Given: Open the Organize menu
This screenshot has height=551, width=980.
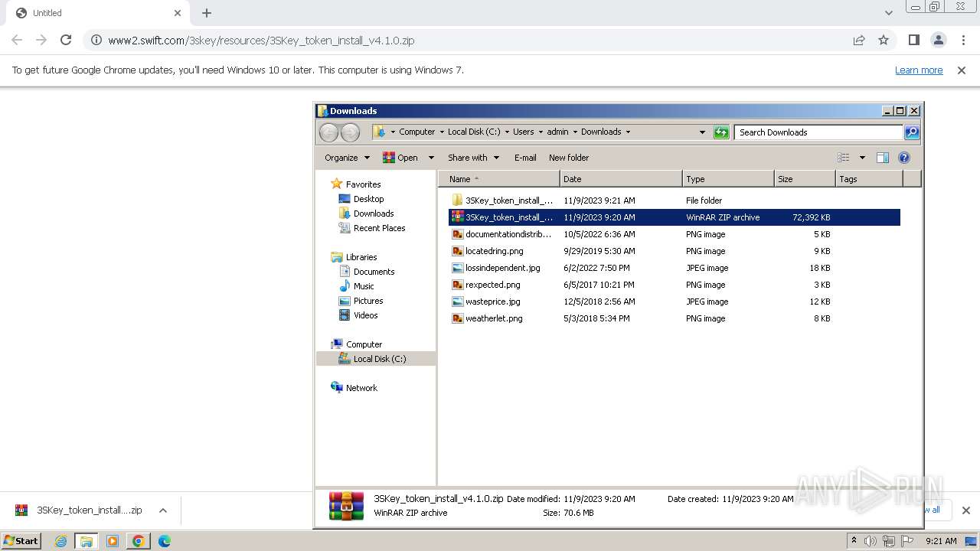Looking at the screenshot, I should [347, 158].
